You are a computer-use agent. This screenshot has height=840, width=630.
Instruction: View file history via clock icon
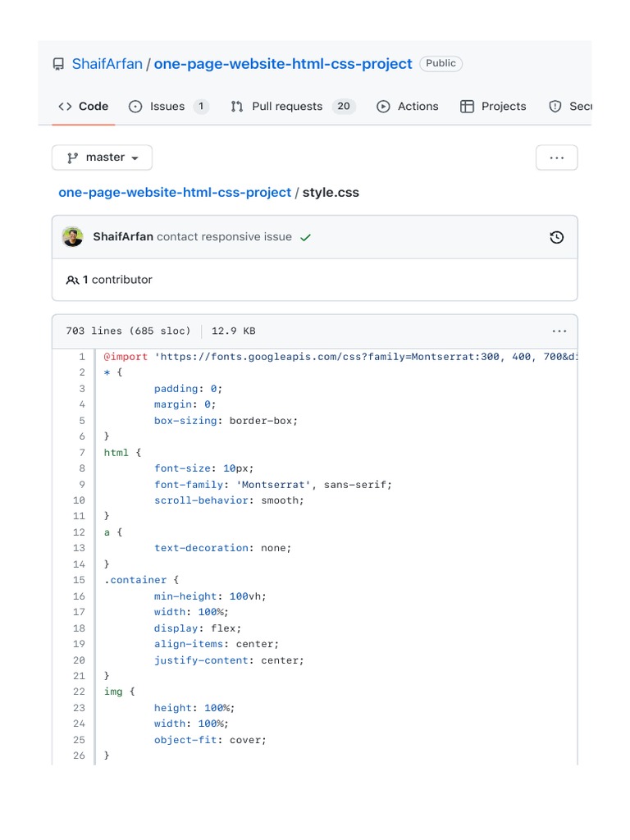point(556,238)
